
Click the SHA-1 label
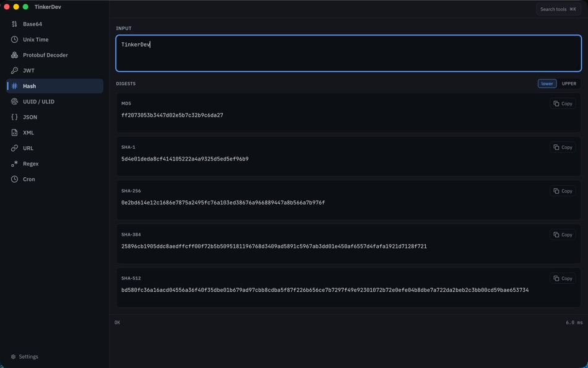[x=128, y=147]
